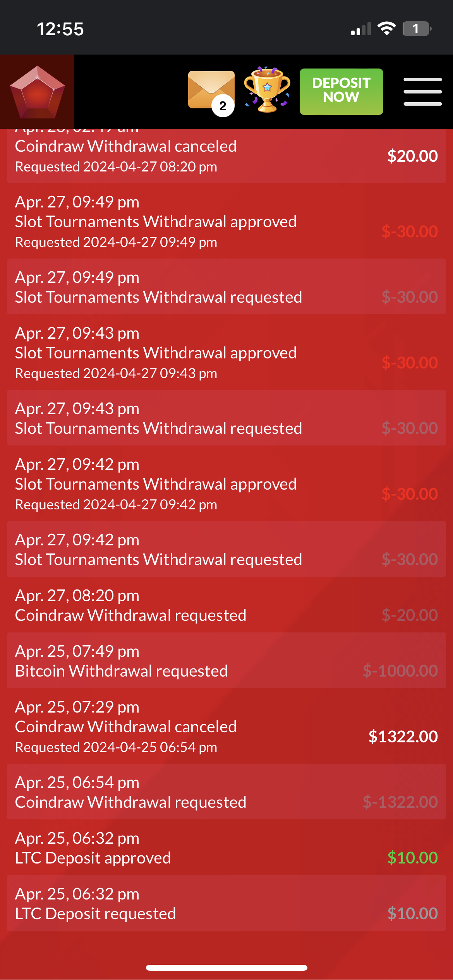Open the hamburger menu
Viewport: 453px width, 980px height.
[x=423, y=92]
